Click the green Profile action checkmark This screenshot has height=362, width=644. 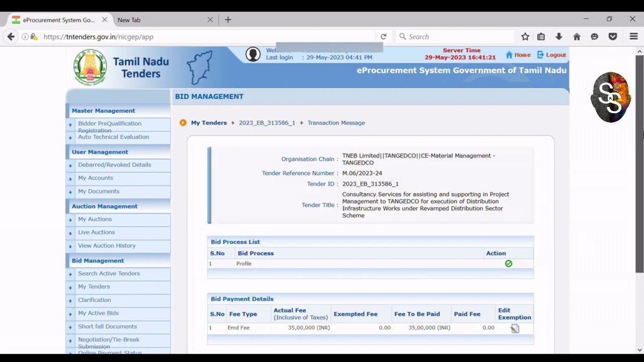point(509,263)
